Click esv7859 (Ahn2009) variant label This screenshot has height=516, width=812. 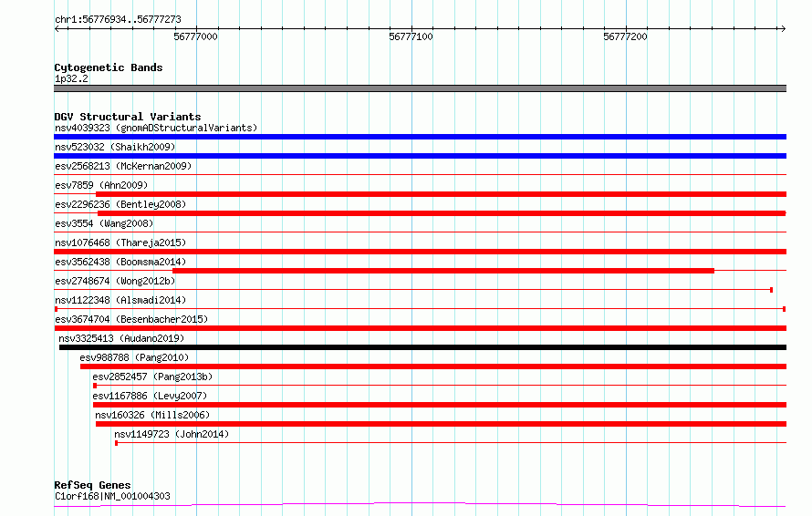click(x=101, y=185)
